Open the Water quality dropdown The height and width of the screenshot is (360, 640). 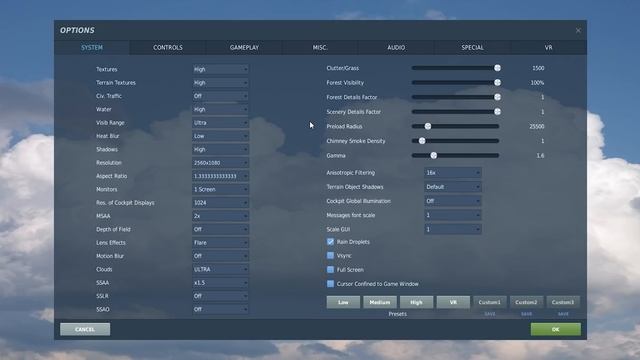click(x=220, y=109)
